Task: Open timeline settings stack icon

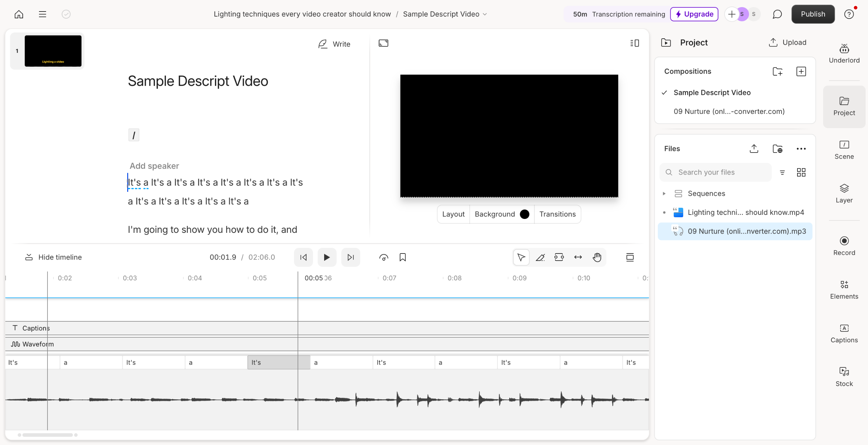Action: coord(630,258)
